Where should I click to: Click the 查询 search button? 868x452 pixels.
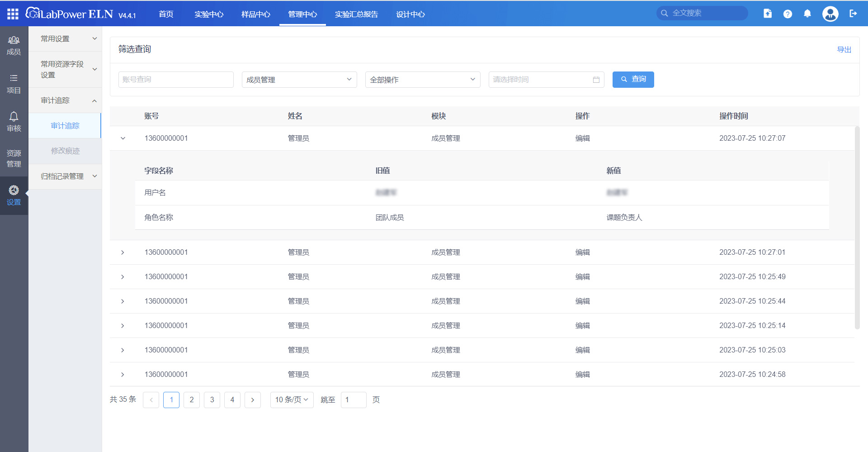tap(633, 80)
